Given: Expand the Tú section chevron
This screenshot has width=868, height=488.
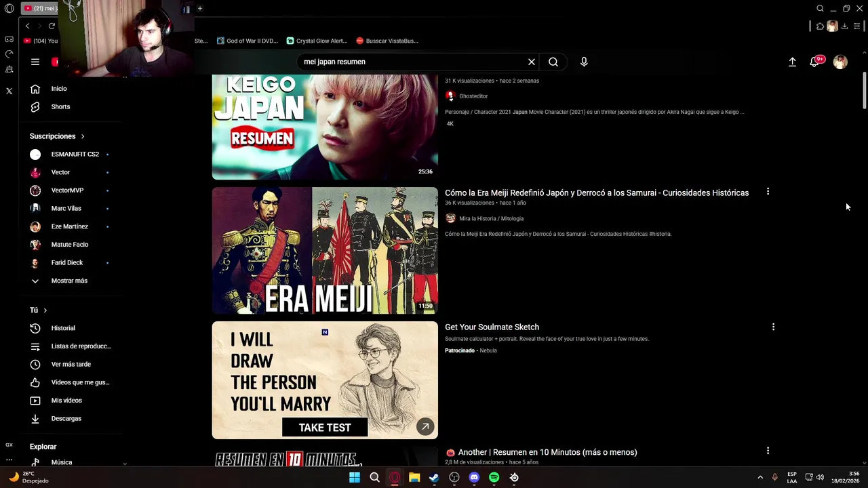Looking at the screenshot, I should click(x=45, y=310).
